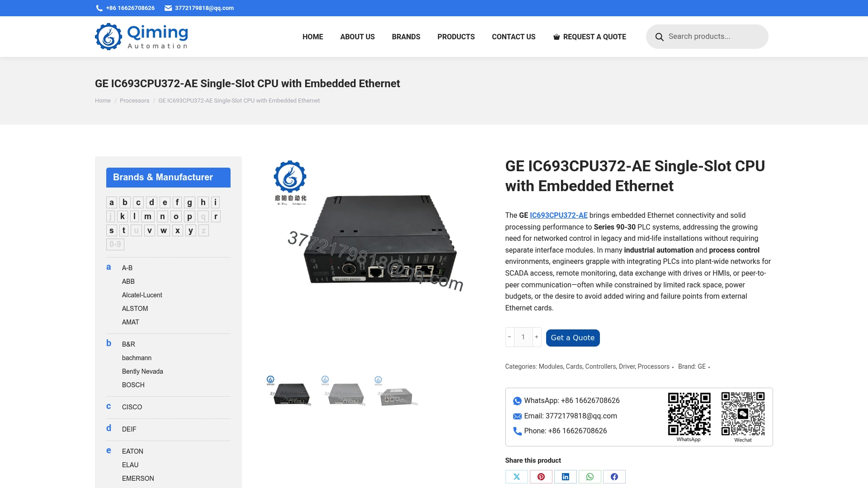This screenshot has width=868, height=488.
Task: Open the HOME menu item
Action: coord(313,37)
